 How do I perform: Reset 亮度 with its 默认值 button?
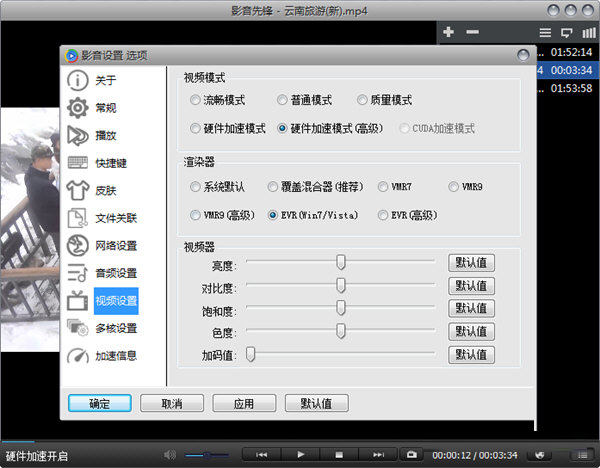coord(471,263)
